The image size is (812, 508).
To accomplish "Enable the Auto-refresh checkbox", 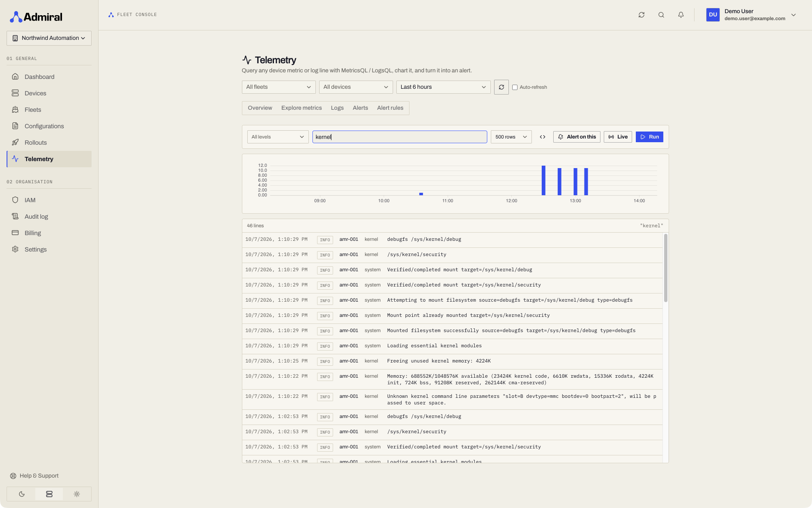I will (515, 87).
